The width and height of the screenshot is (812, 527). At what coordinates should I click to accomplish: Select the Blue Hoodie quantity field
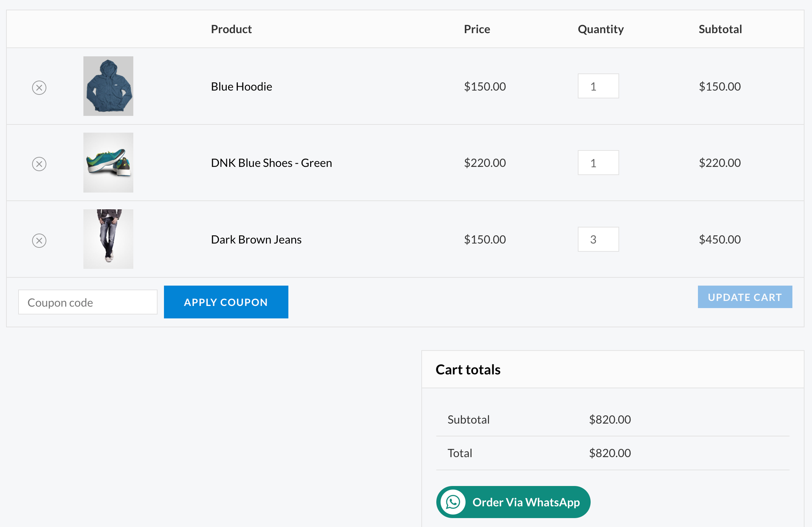pyautogui.click(x=598, y=86)
